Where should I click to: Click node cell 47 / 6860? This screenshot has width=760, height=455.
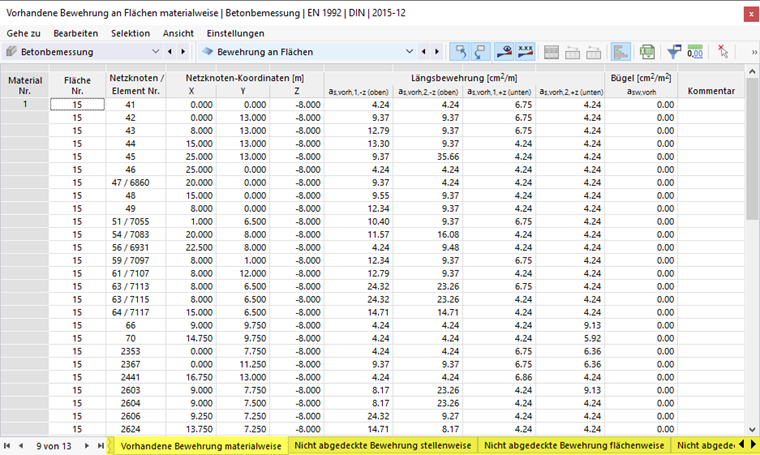tap(130, 183)
